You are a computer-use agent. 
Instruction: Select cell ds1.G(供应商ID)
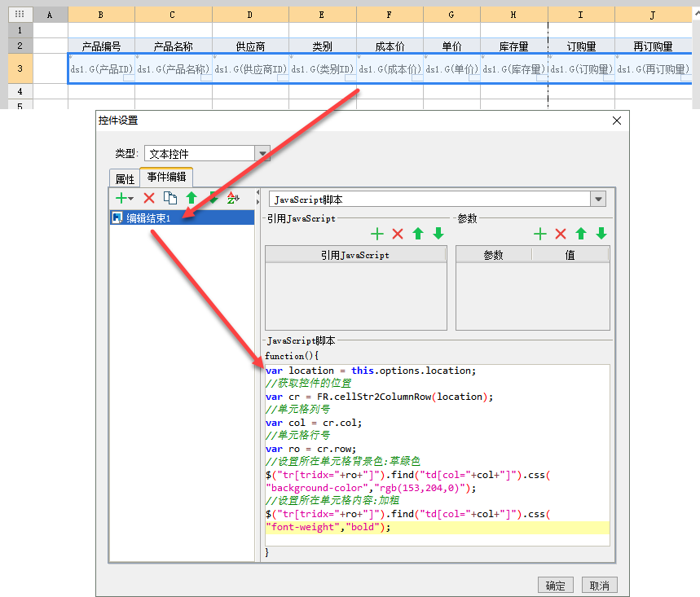point(250,68)
